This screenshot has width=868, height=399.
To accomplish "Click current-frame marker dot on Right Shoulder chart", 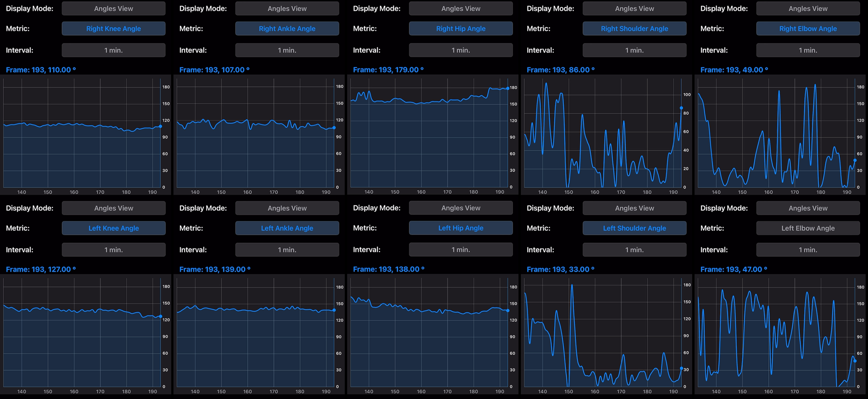I will [681, 108].
